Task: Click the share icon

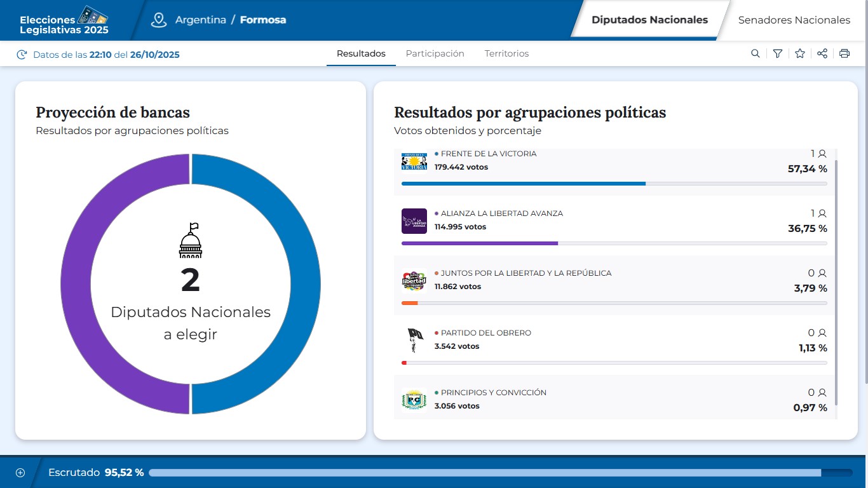Action: click(x=822, y=54)
